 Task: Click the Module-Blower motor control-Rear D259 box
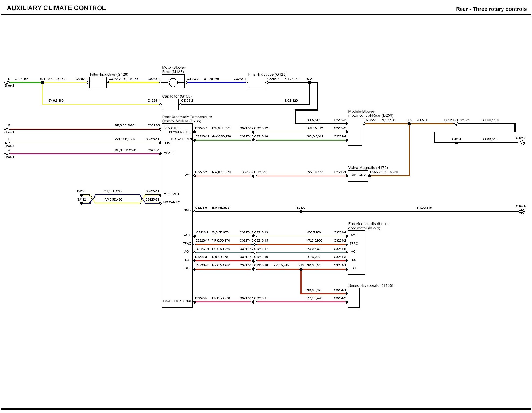coord(355,132)
